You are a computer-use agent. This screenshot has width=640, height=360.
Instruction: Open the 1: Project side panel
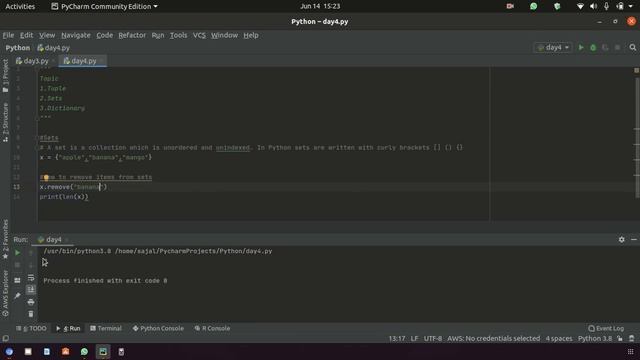click(x=5, y=76)
